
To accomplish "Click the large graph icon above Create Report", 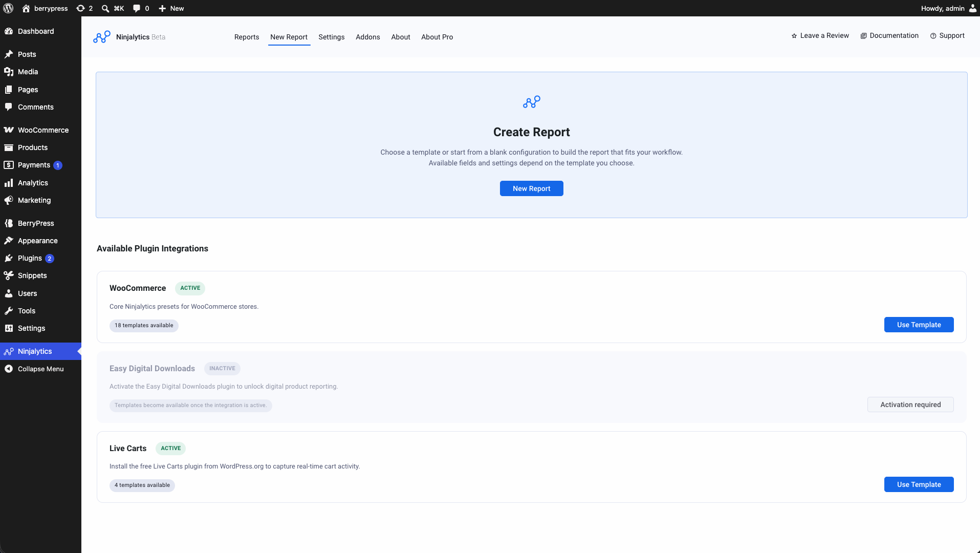I will (x=532, y=102).
